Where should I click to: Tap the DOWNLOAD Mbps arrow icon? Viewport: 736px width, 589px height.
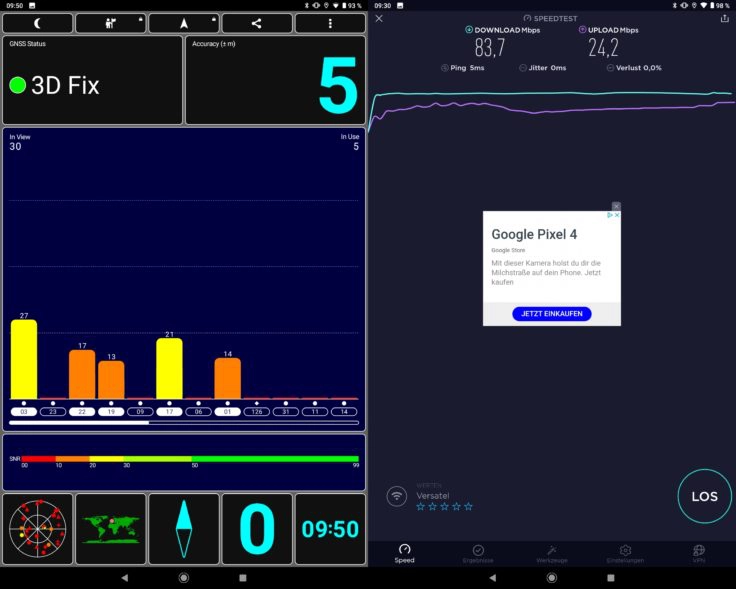coord(468,30)
